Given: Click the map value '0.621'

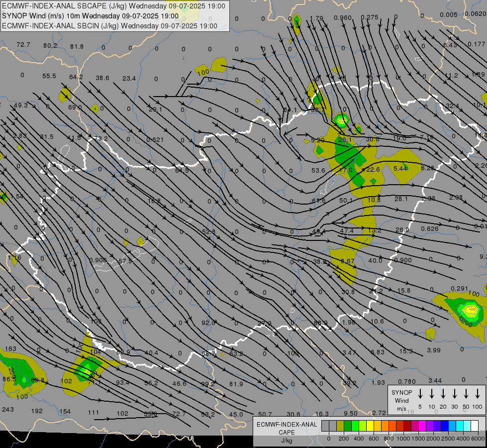Looking at the screenshot, I should tap(155, 139).
